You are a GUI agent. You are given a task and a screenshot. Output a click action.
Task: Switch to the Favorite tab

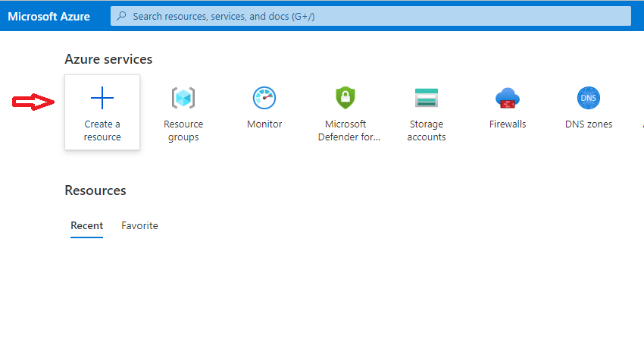click(139, 225)
